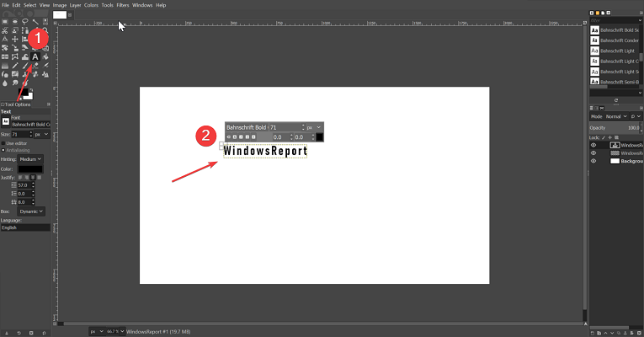Open the Edit menu
644x337 pixels.
click(x=16, y=5)
